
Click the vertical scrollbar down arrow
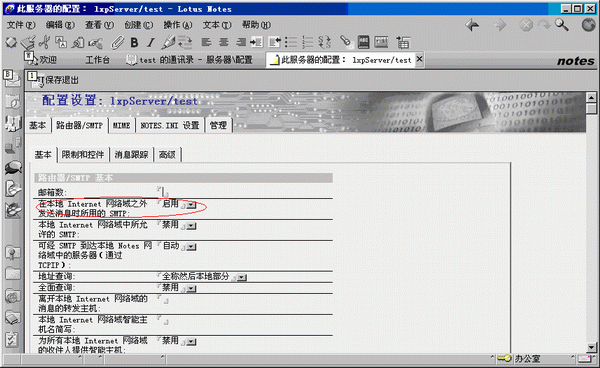(x=592, y=347)
